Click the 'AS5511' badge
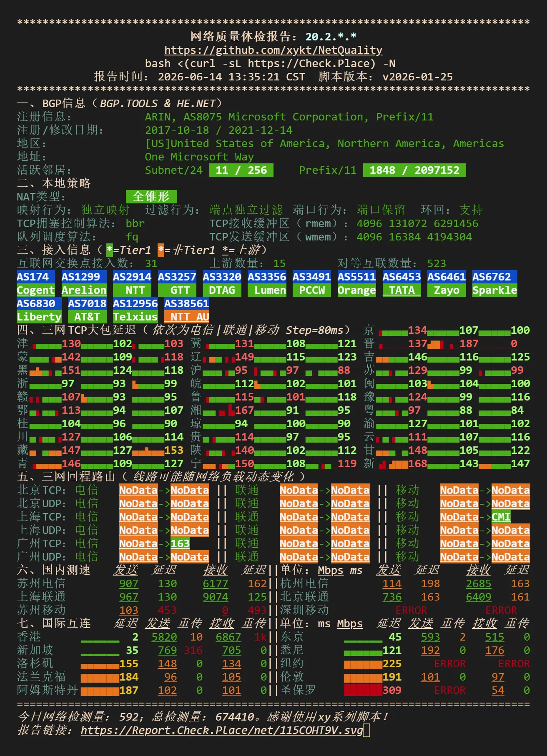547x756 pixels. click(x=357, y=277)
